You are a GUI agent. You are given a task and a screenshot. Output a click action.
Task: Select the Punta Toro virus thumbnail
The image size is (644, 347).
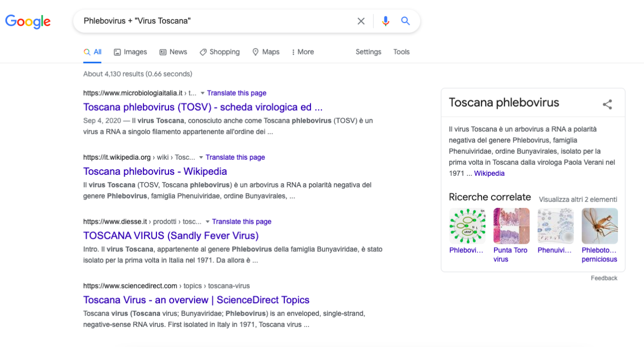pyautogui.click(x=511, y=226)
